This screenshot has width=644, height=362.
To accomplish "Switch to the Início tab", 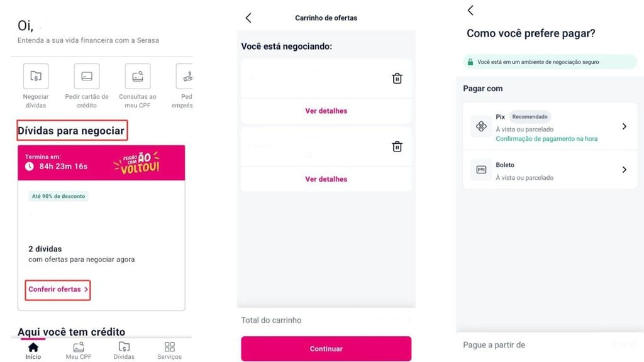I will tap(33, 350).
